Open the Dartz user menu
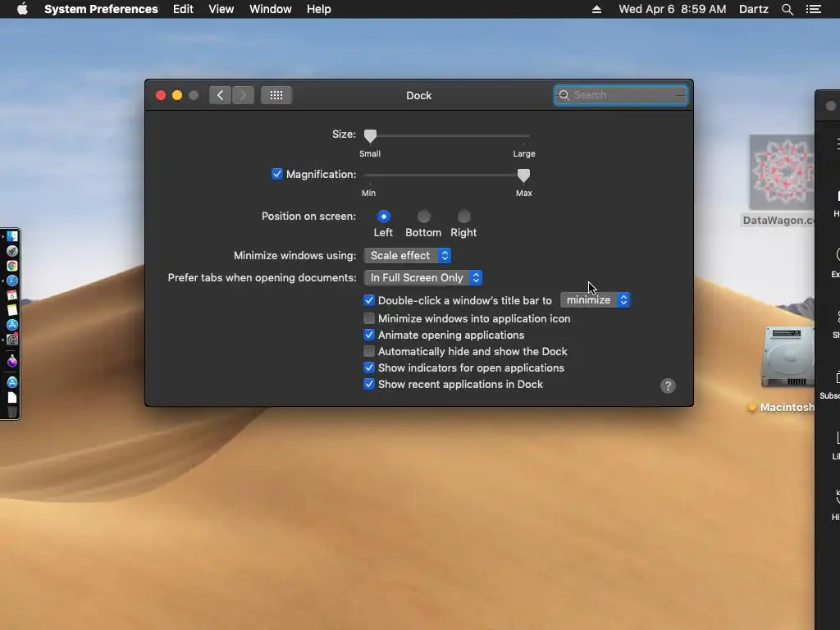The width and height of the screenshot is (840, 630). (x=753, y=9)
